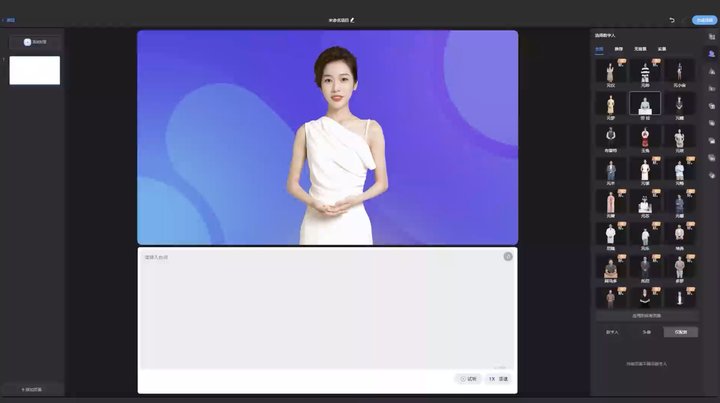Click the preview listen button under script

tap(468, 379)
